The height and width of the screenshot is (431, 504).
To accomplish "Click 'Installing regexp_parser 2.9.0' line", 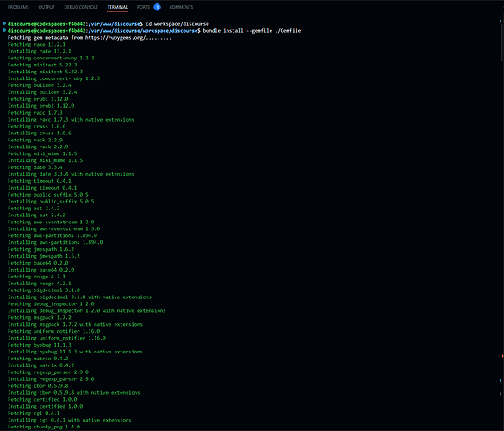I will point(51,379).
